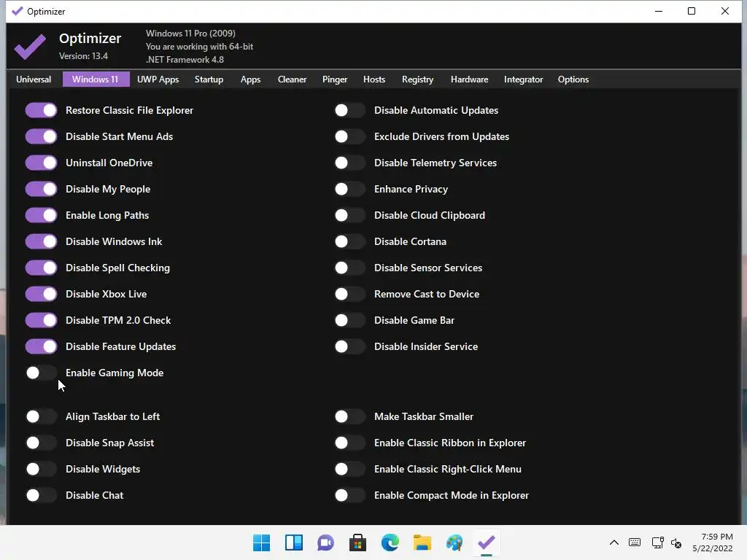Open Chat icon on taskbar

[x=325, y=542]
